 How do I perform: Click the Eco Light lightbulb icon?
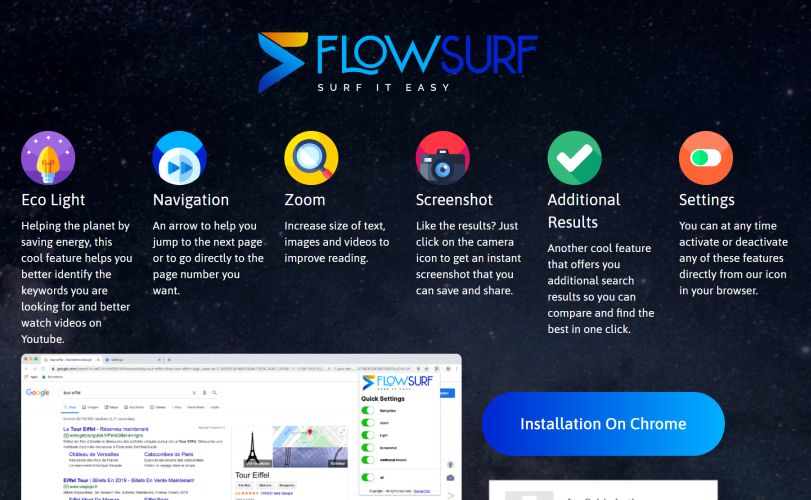(x=48, y=158)
